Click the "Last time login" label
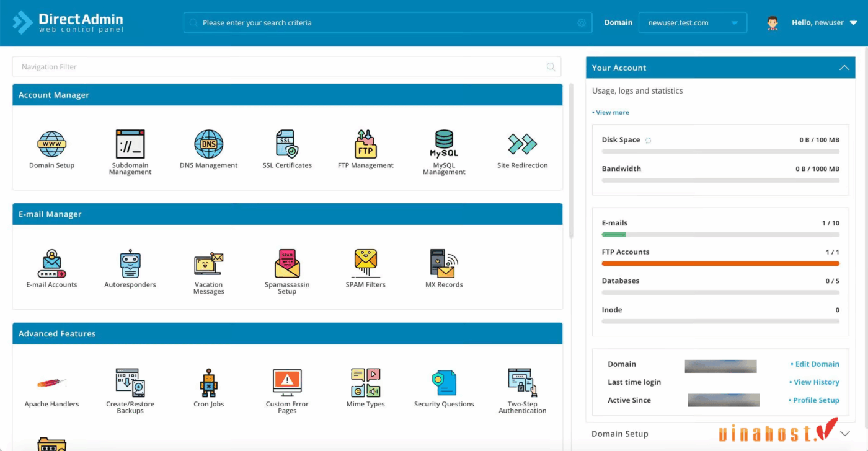The height and width of the screenshot is (451, 868). 634,382
